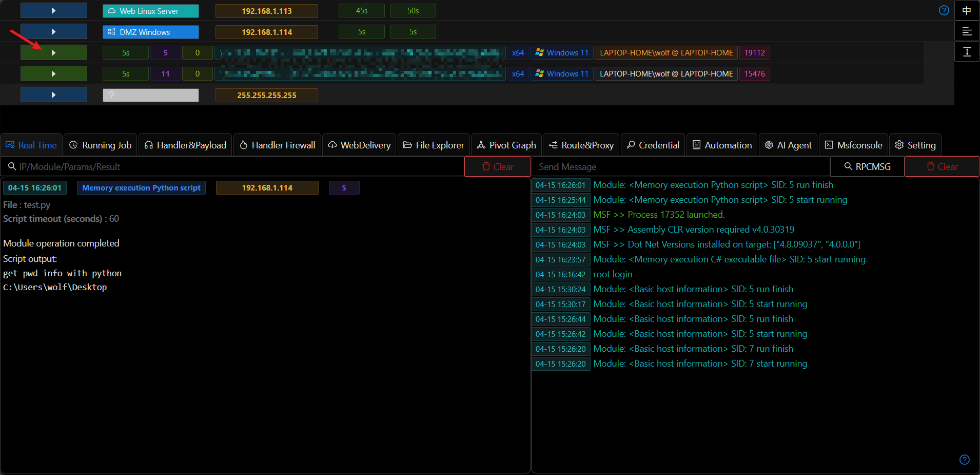
Task: Open the Route&Proxy tab
Action: point(581,145)
